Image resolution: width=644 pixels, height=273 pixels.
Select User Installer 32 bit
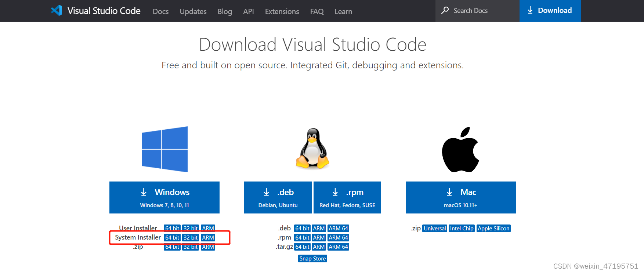click(x=191, y=228)
